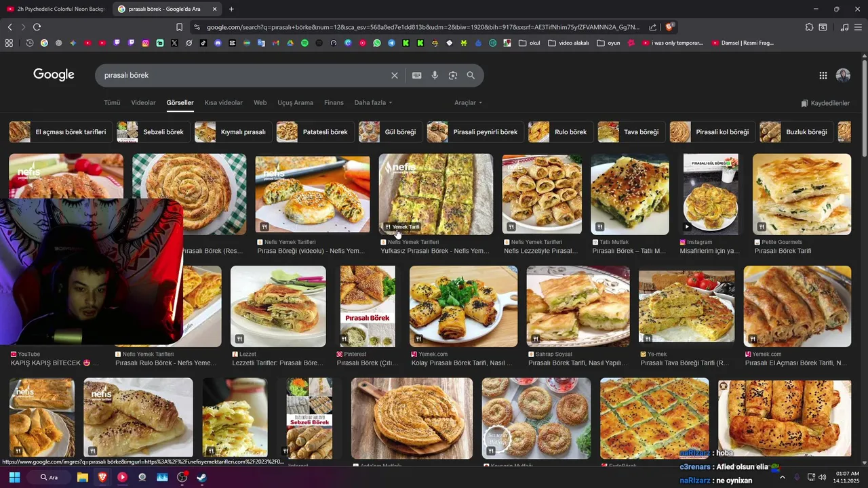Start voice search with the microphone icon
868x488 pixels.
click(435, 75)
